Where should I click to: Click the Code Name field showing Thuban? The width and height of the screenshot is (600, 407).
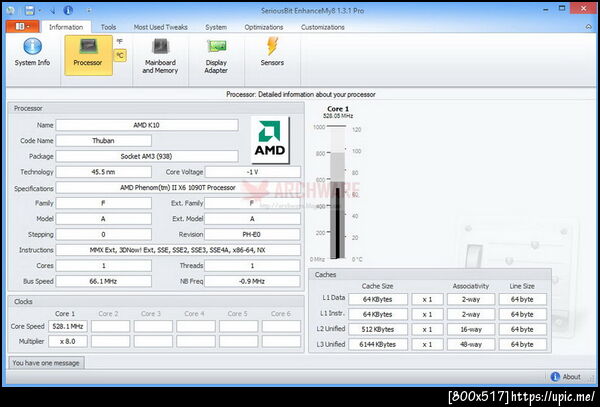click(x=103, y=141)
